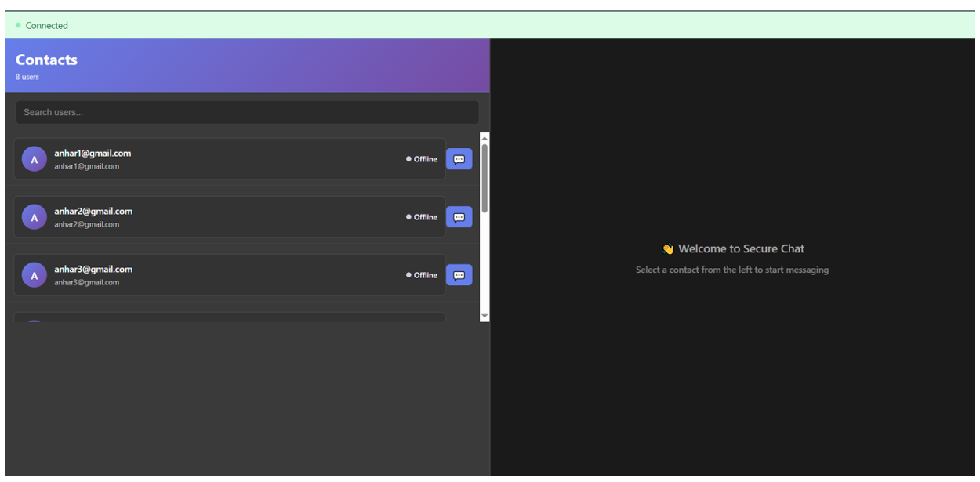Click the Offline status of anhar1@gmail.com

pyautogui.click(x=422, y=159)
